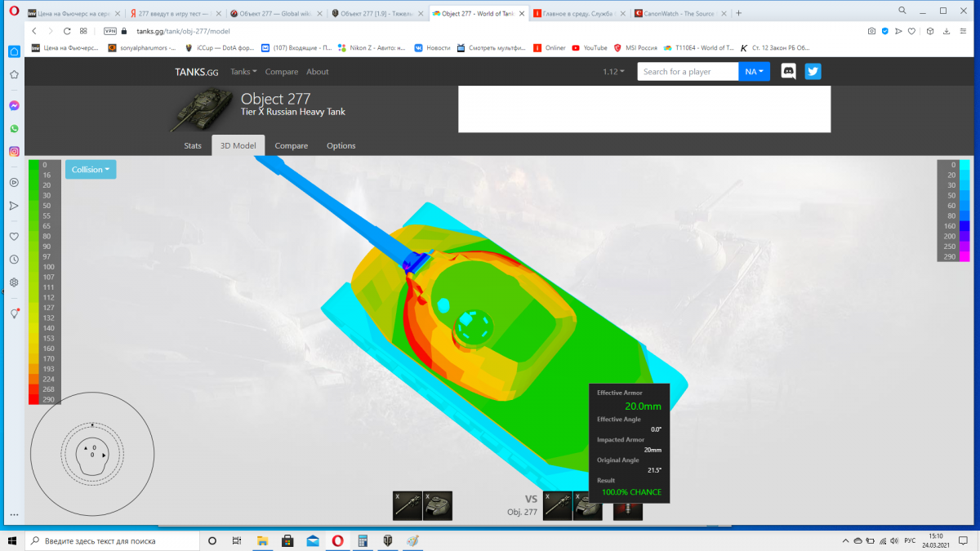Go to the TANKS.GG home logo
980x551 pixels.
tap(196, 72)
